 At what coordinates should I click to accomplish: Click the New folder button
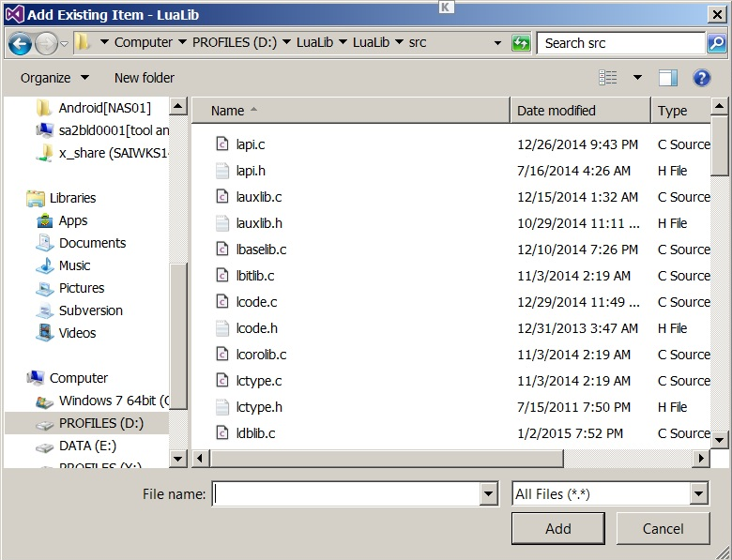click(x=145, y=78)
